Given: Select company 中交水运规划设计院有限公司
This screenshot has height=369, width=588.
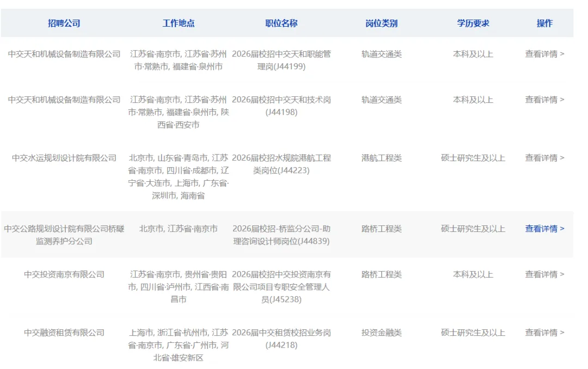Looking at the screenshot, I should point(64,158).
